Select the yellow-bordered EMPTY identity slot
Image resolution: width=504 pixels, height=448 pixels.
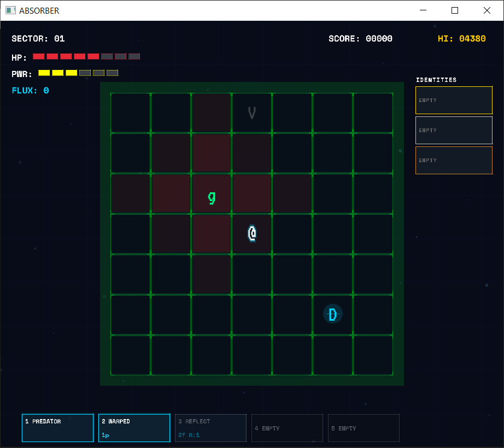pos(454,100)
